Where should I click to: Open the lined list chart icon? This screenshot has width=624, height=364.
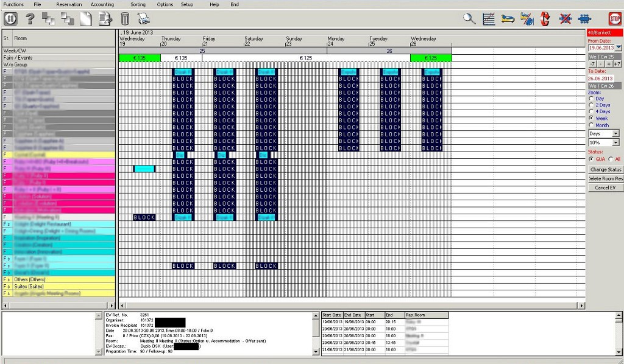pyautogui.click(x=489, y=19)
